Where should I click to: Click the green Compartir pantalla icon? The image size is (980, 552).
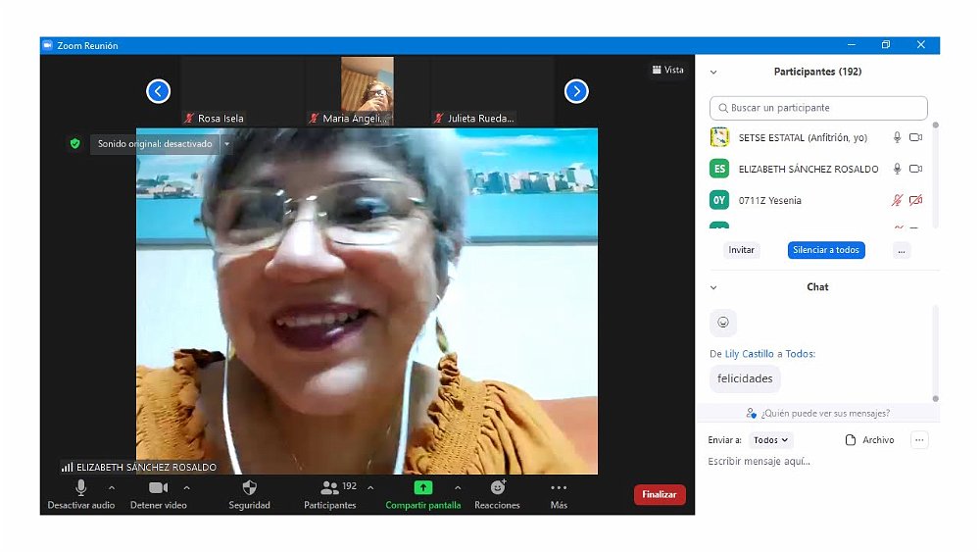tap(422, 487)
